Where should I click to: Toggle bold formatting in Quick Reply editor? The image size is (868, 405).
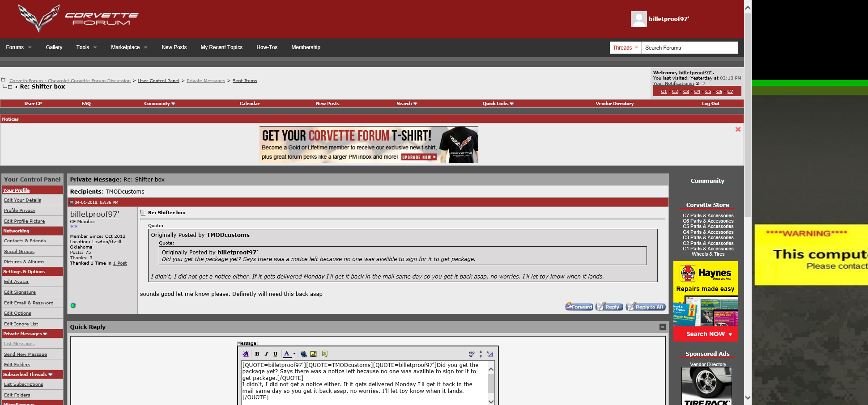(x=257, y=354)
